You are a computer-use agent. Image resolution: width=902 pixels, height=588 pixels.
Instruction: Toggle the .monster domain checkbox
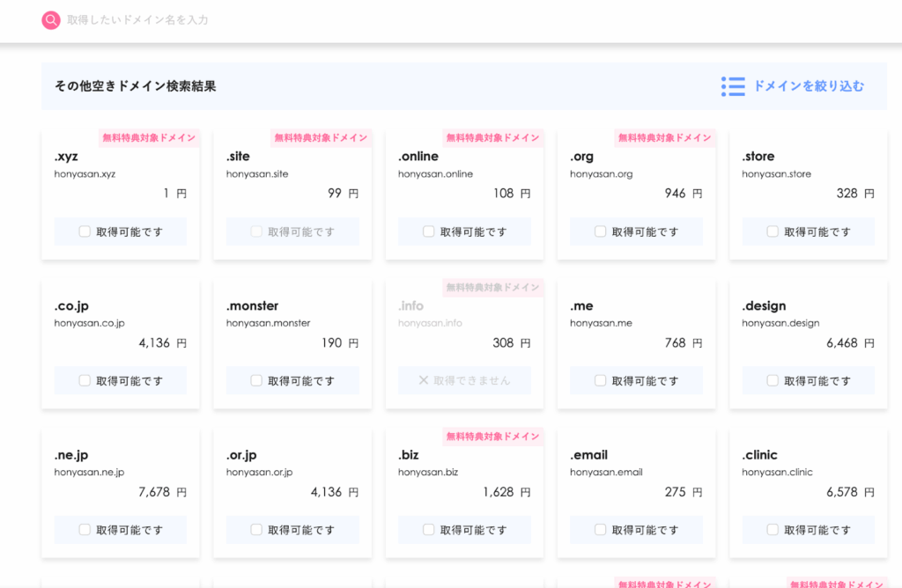click(x=256, y=380)
